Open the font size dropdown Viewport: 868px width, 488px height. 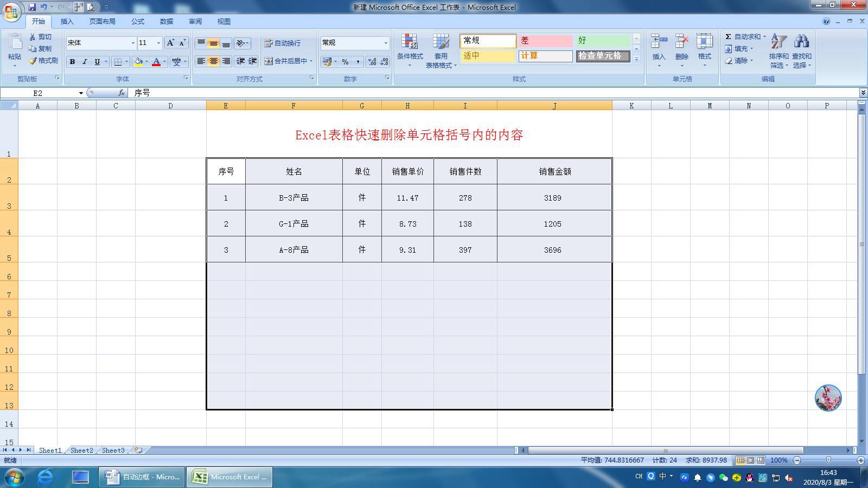pos(158,43)
